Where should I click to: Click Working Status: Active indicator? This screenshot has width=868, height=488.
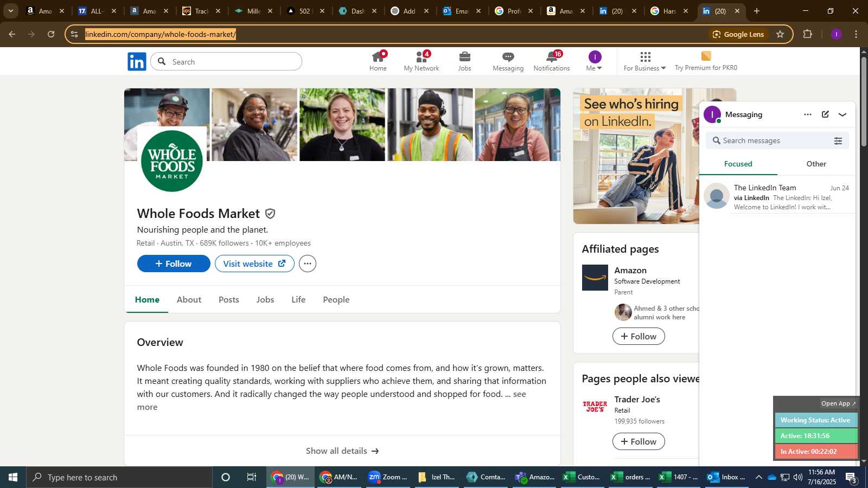click(816, 420)
